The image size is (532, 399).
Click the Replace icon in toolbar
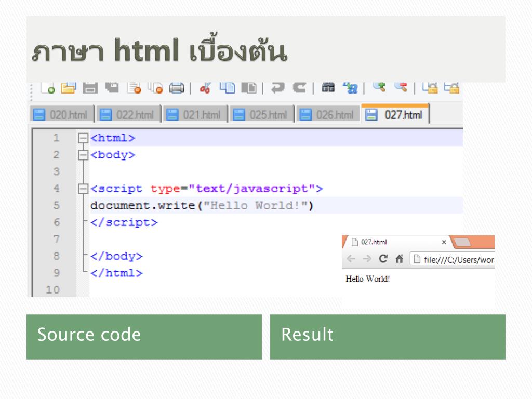click(x=351, y=88)
